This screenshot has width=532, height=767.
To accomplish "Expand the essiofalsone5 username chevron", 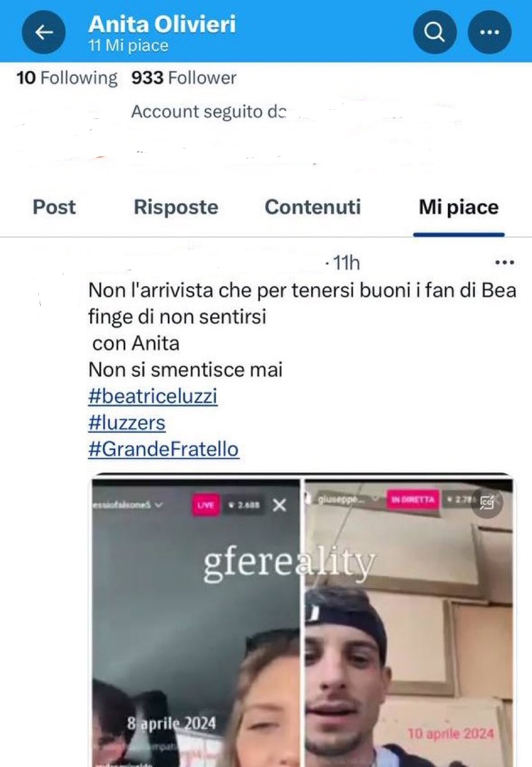I will (x=158, y=505).
